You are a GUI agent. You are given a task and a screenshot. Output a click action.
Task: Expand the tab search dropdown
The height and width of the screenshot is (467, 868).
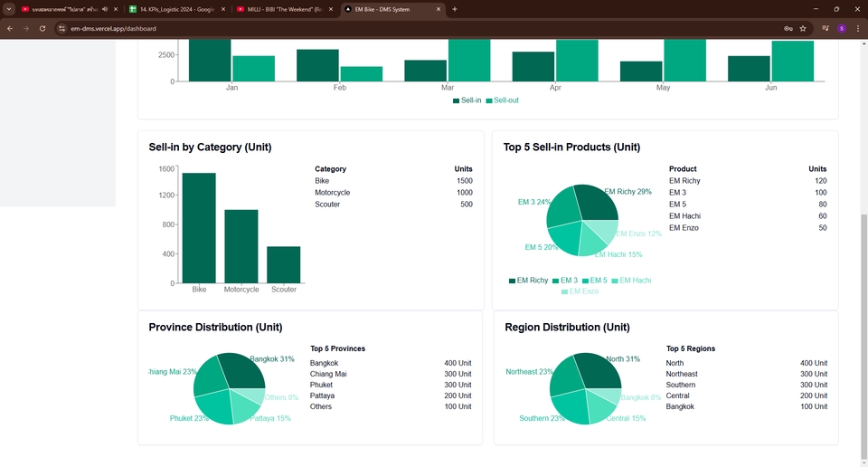9,9
